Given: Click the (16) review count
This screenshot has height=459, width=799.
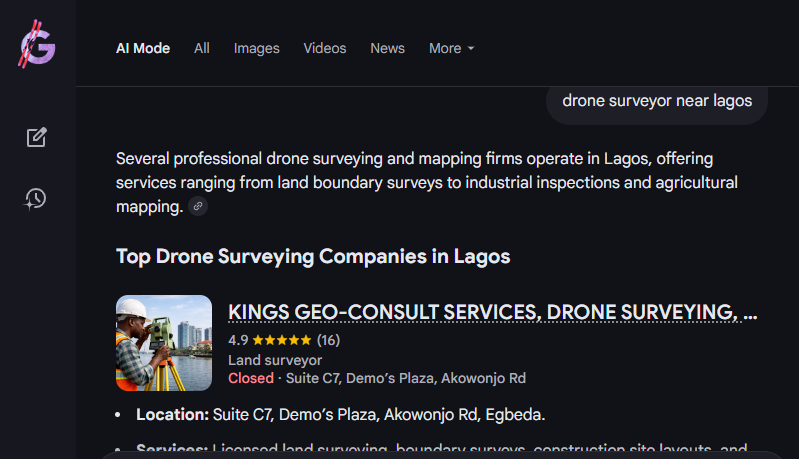Looking at the screenshot, I should click(x=329, y=340).
